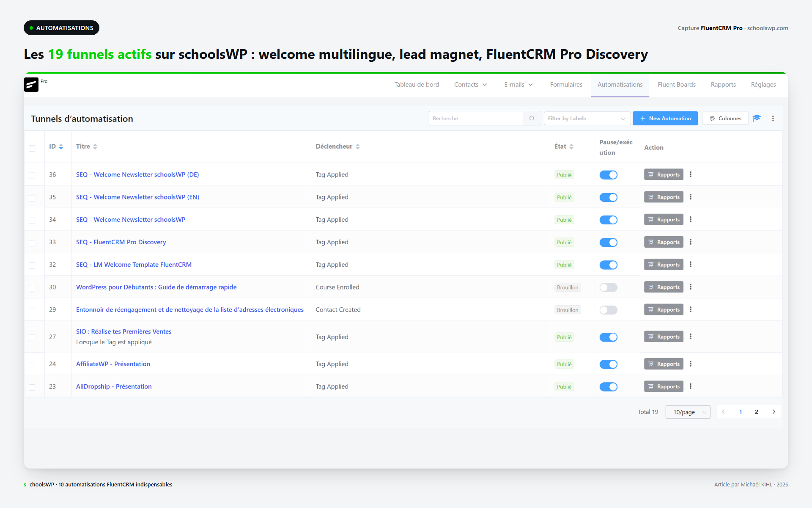The width and height of the screenshot is (812, 508).
Task: Open three-dot menu for Entonnoir de réengagement
Action: [x=690, y=309]
